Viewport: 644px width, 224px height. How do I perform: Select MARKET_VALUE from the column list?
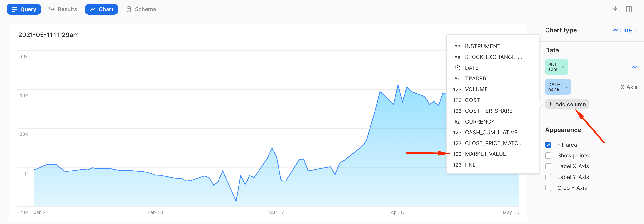[485, 154]
